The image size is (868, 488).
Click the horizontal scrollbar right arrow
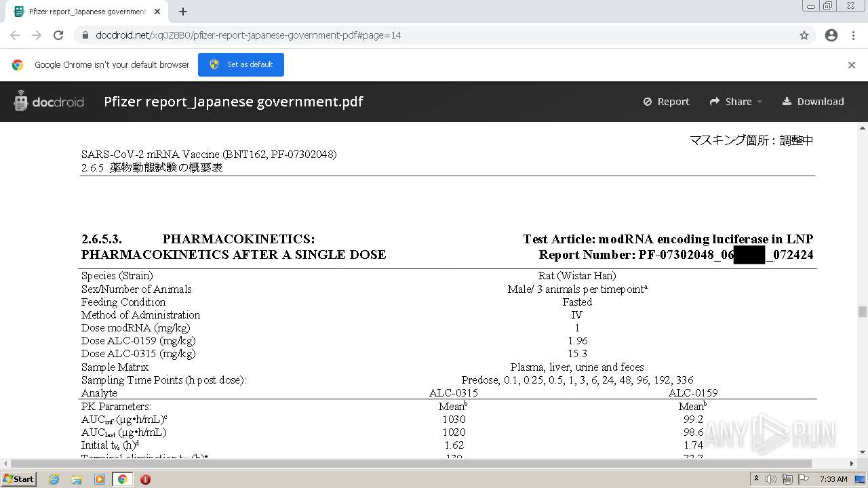(x=853, y=464)
